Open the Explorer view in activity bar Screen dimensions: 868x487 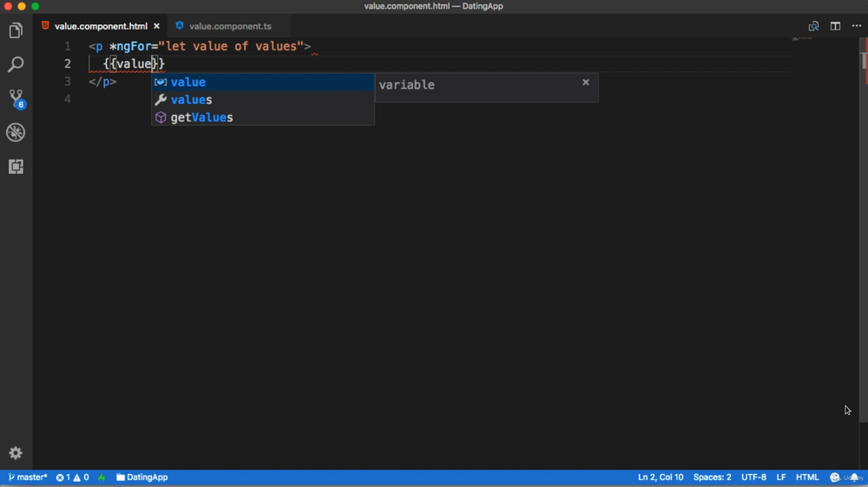16,31
